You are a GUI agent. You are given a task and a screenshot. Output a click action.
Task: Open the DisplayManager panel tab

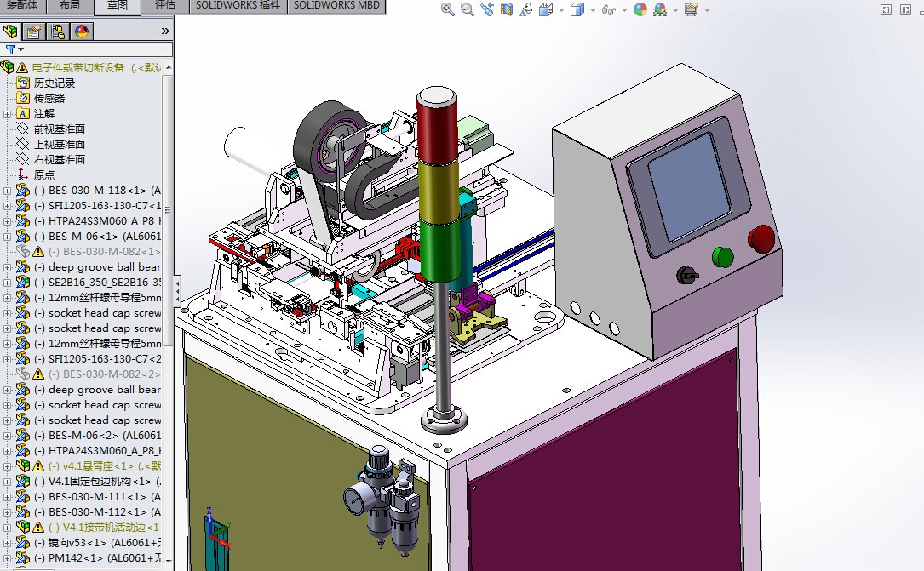tap(81, 31)
